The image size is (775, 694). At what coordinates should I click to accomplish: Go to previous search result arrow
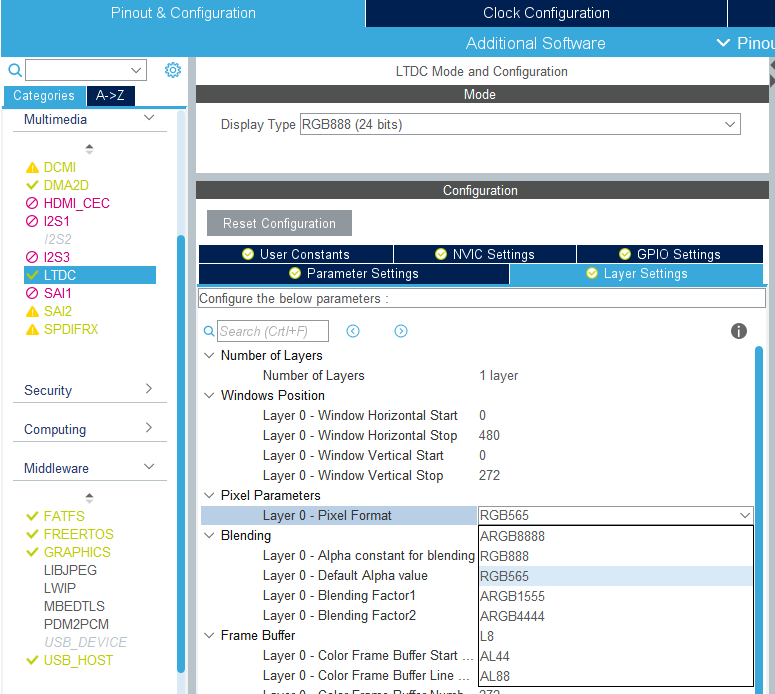[x=353, y=331]
